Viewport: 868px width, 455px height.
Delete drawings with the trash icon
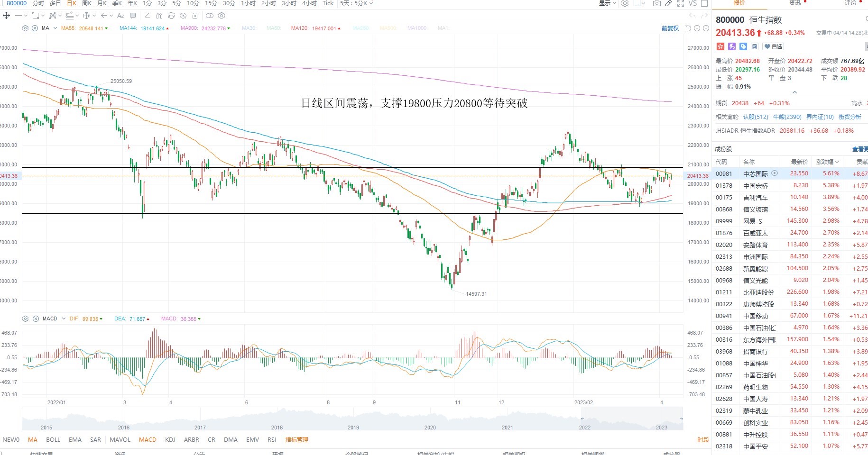click(195, 16)
